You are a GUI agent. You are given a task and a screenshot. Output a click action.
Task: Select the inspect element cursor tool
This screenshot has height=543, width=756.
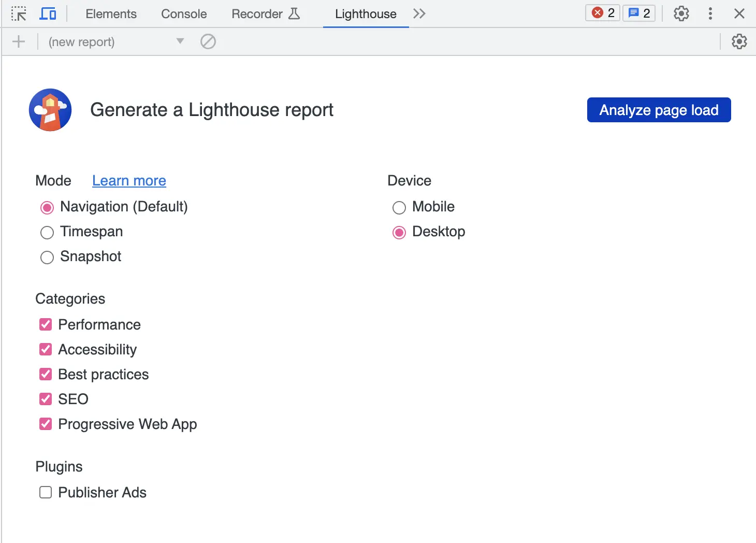(x=19, y=13)
